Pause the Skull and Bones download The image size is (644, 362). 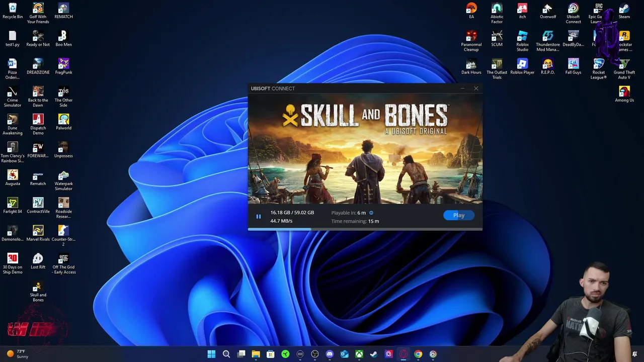pos(259,217)
